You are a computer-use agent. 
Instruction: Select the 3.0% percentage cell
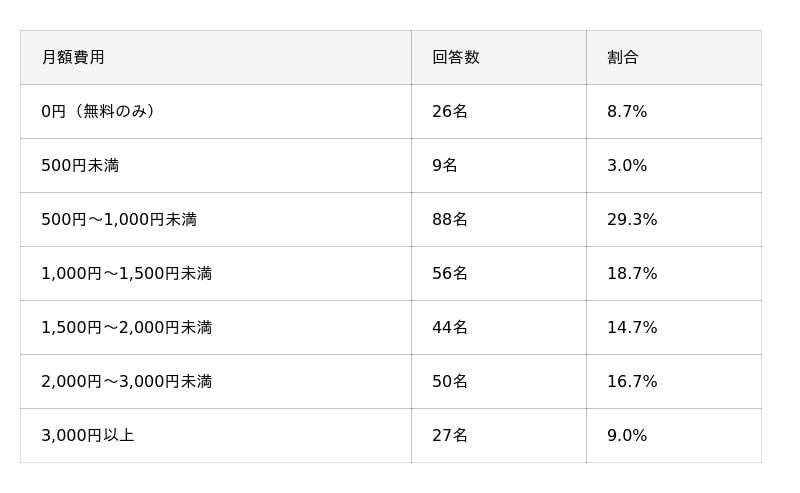[627, 165]
